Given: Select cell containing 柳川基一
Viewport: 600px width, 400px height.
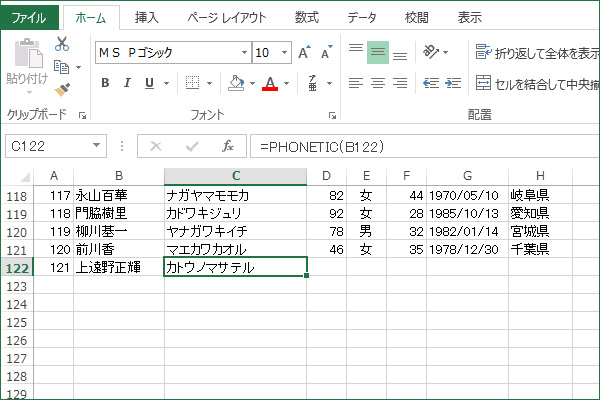Looking at the screenshot, I should (x=119, y=231).
